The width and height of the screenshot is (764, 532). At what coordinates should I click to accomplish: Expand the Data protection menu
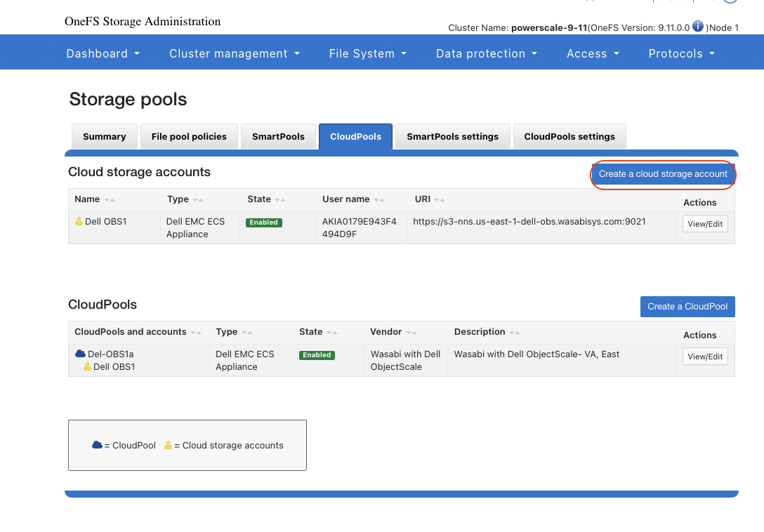tap(487, 53)
